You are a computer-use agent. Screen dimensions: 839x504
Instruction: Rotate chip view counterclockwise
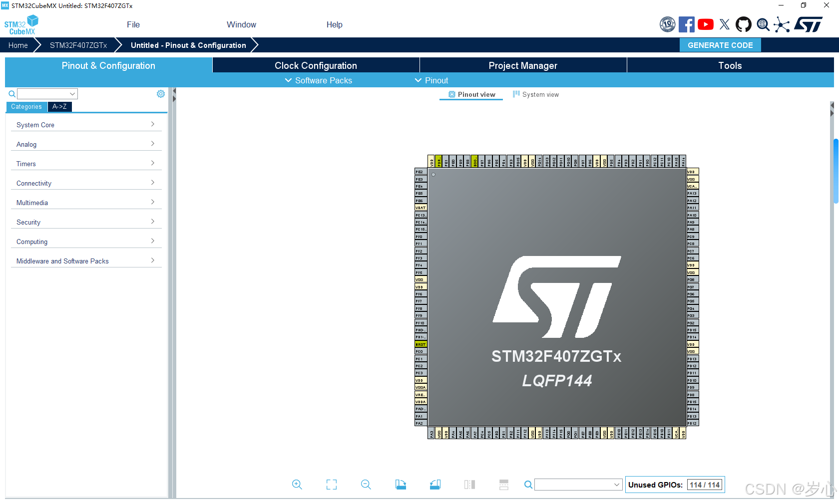pos(435,485)
